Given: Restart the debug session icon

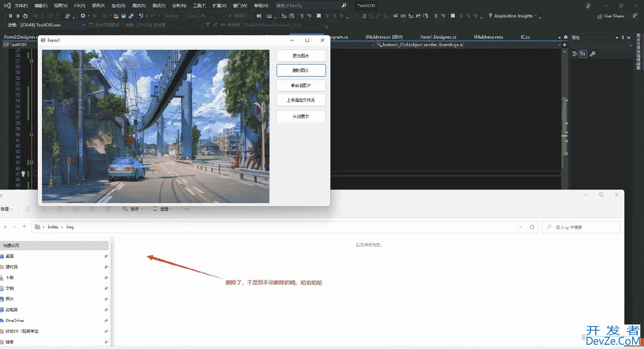Looking at the screenshot, I should pyautogui.click(x=25, y=16).
